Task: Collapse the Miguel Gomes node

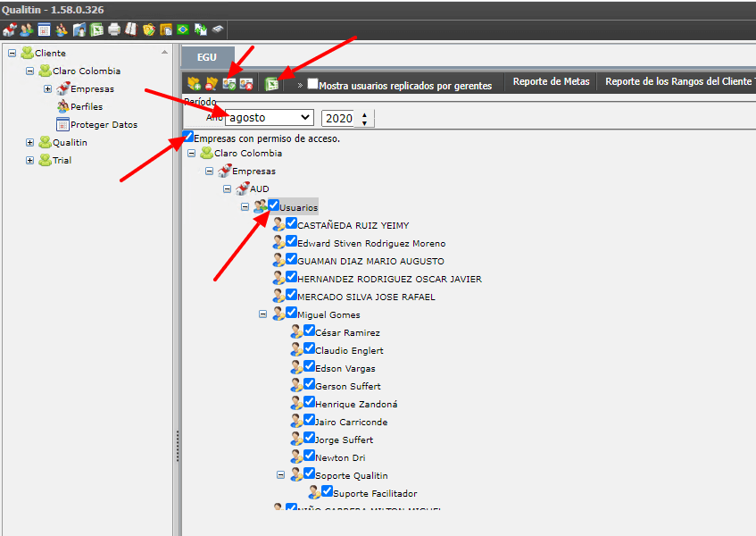Action: pyautogui.click(x=262, y=314)
